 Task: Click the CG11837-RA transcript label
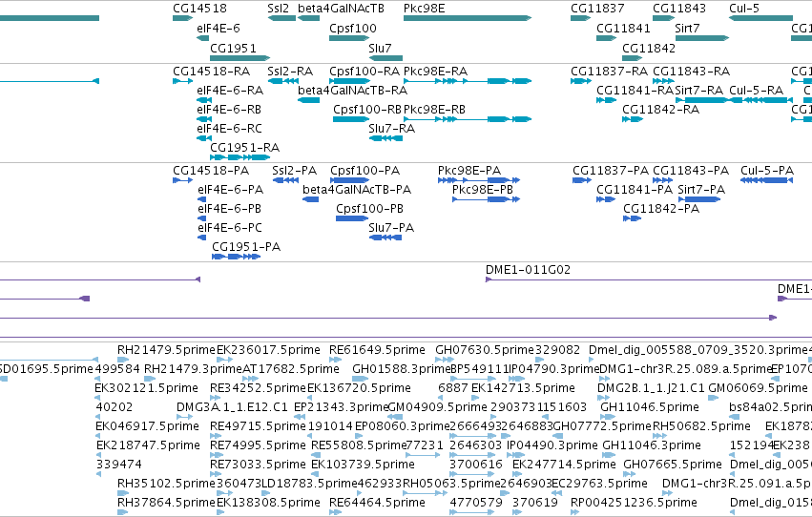pos(609,72)
